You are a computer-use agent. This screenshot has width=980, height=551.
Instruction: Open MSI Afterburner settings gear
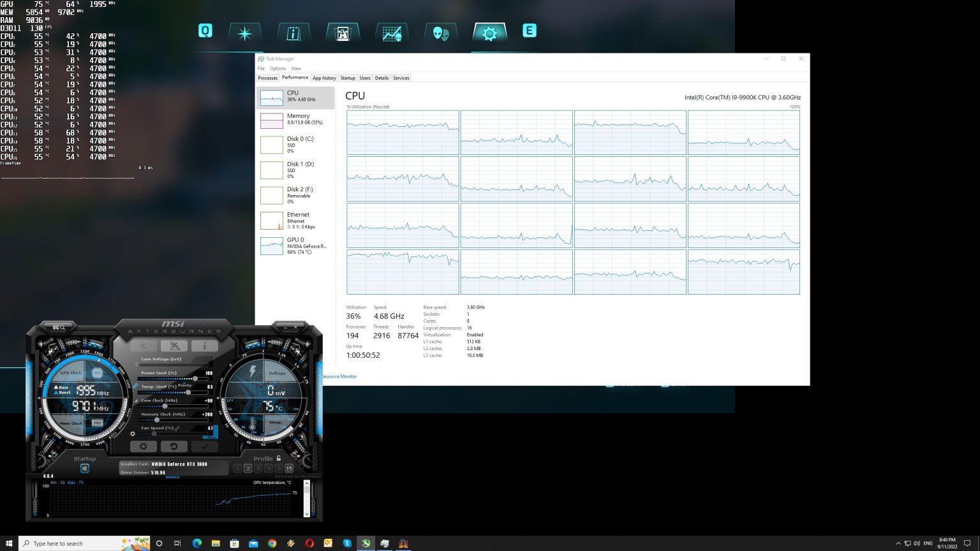pyautogui.click(x=143, y=446)
